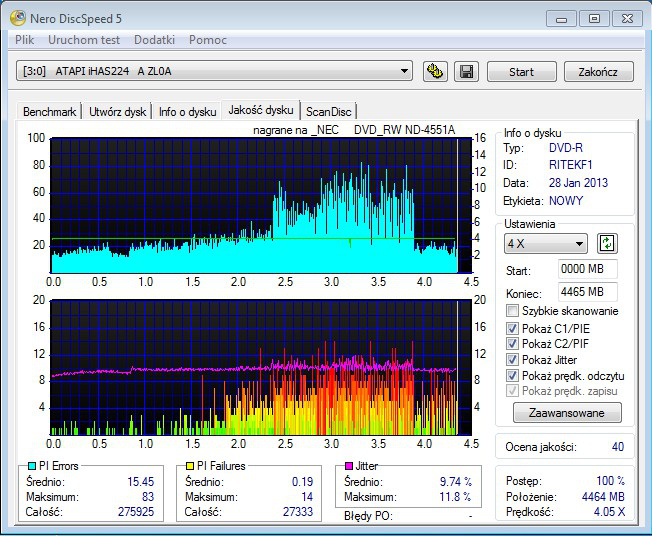Click the Położenie value 4464 MB

click(x=603, y=496)
